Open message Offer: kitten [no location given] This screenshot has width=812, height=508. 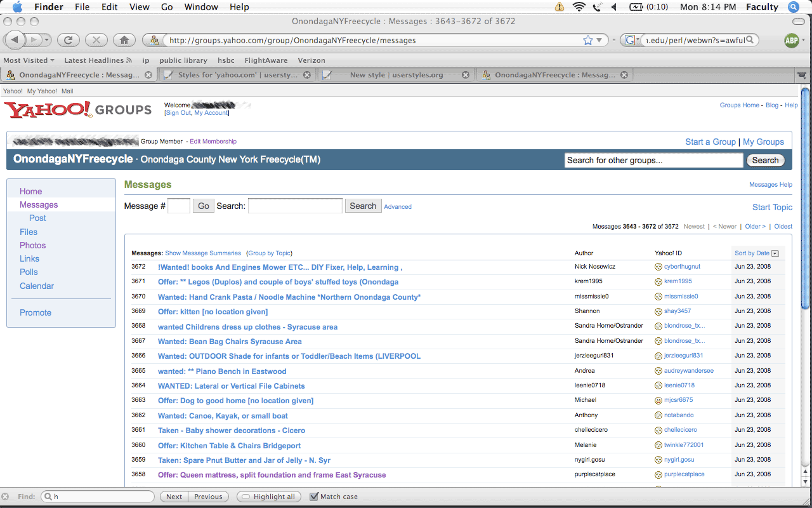[x=213, y=312]
